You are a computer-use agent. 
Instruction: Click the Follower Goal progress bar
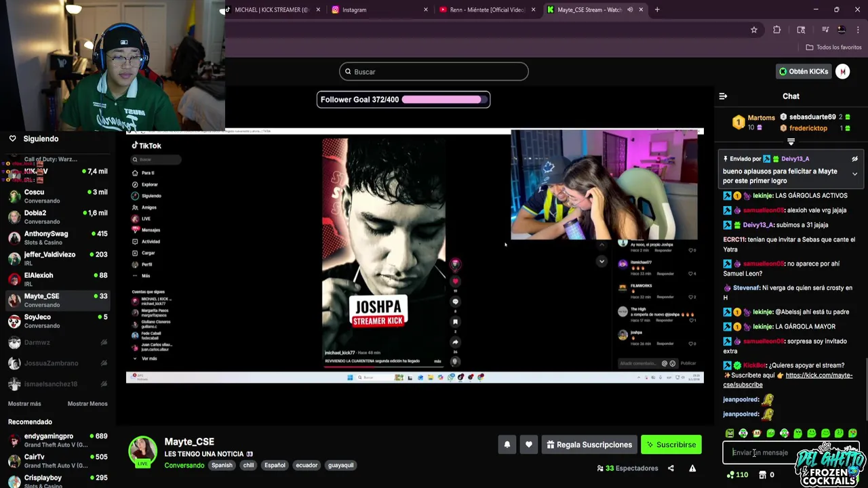tap(444, 100)
